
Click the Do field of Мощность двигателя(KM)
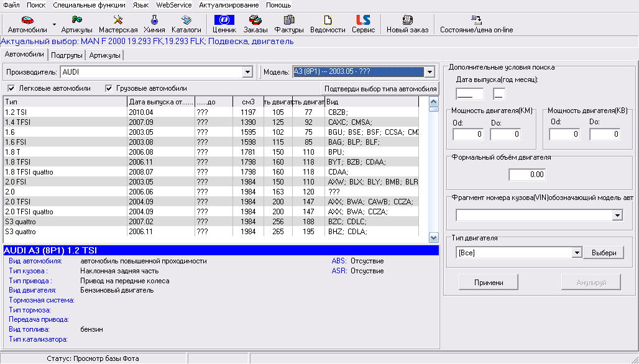point(505,134)
